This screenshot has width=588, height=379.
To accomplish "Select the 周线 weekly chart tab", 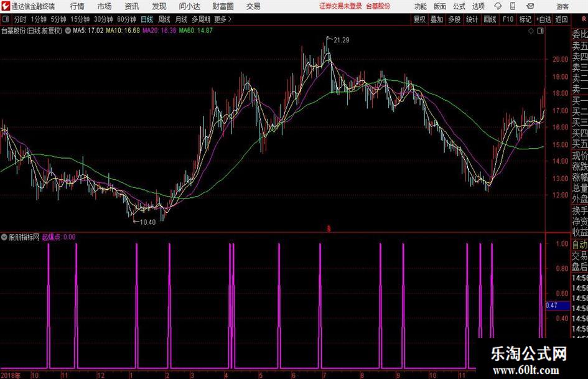I will tap(164, 19).
